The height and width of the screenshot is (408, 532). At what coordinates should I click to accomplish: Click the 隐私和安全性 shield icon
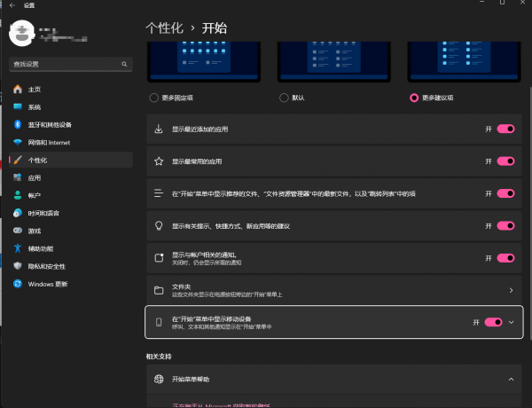pyautogui.click(x=18, y=266)
